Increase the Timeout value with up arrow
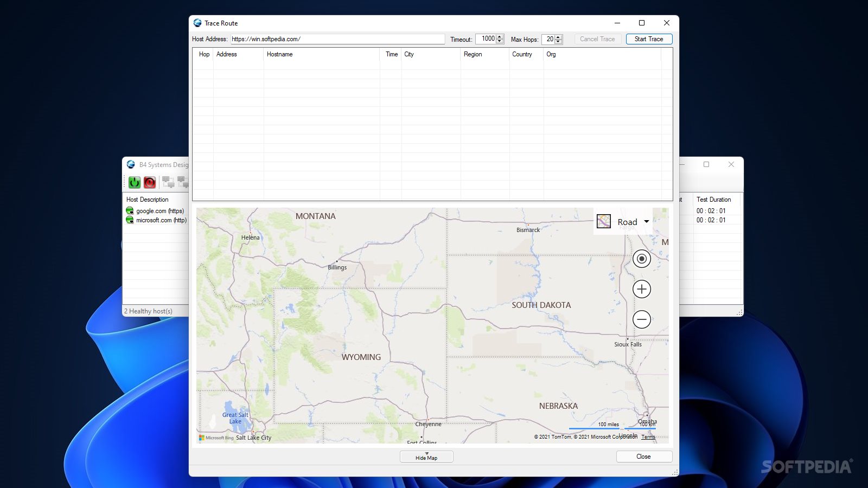 pyautogui.click(x=500, y=37)
